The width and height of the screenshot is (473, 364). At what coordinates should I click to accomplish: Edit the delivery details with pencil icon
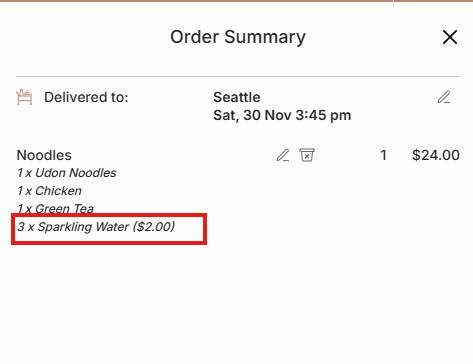pyautogui.click(x=444, y=97)
